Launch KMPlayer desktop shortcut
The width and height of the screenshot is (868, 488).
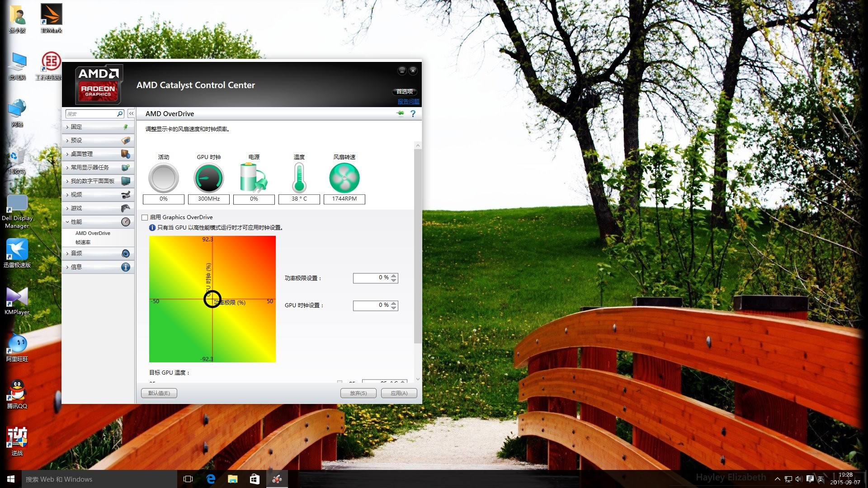[x=17, y=300]
